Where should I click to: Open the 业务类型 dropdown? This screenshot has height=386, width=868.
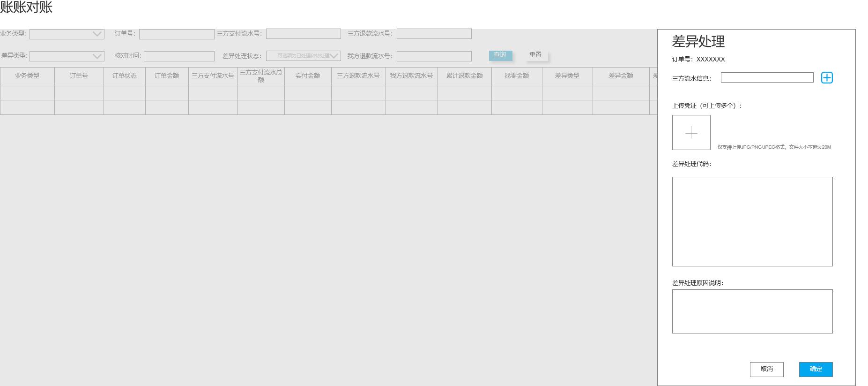click(x=67, y=34)
